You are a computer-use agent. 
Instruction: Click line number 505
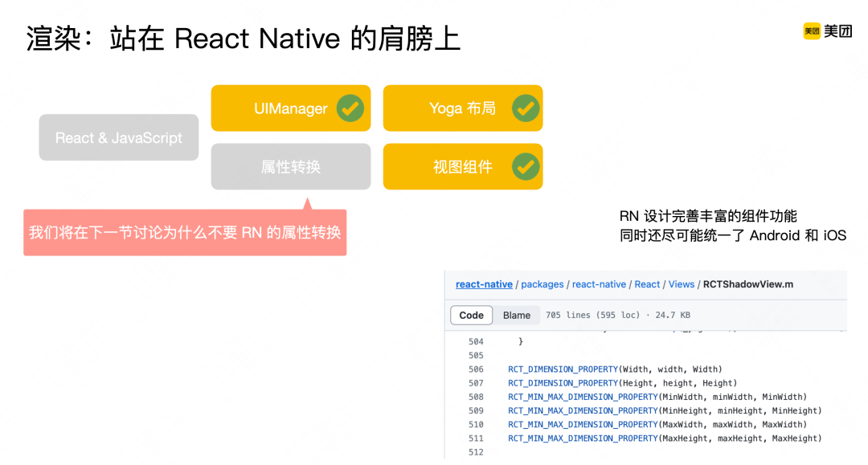pos(476,356)
